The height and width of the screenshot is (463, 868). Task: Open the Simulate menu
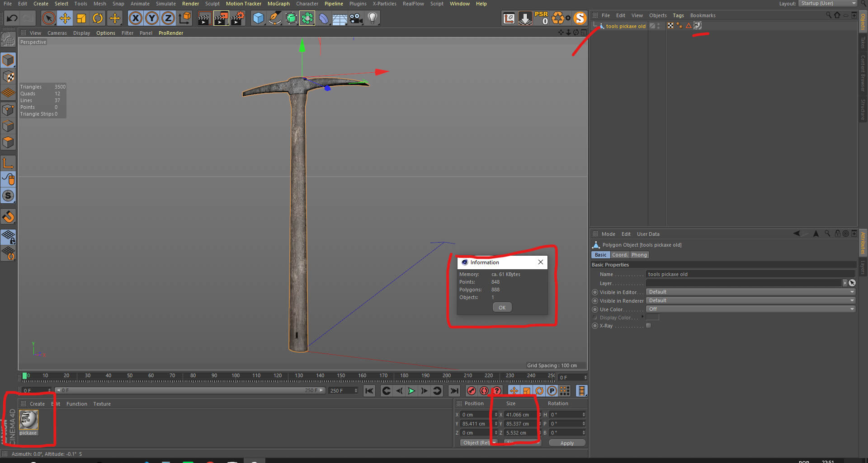pyautogui.click(x=166, y=4)
